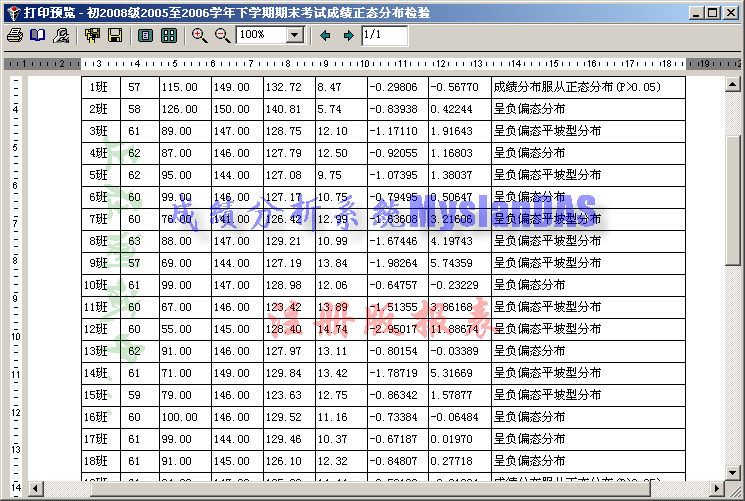This screenshot has height=501, width=745.
Task: Click the floppy disk save icon
Action: click(115, 35)
